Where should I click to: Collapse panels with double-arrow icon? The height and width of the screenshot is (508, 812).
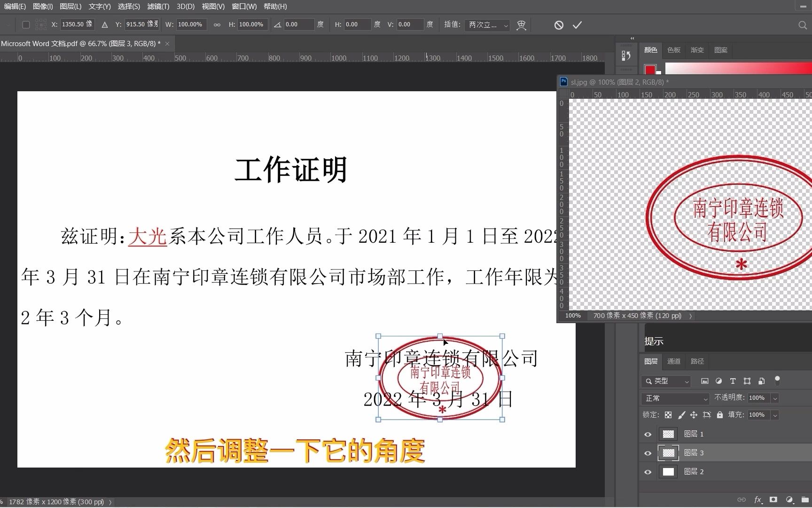click(632, 38)
